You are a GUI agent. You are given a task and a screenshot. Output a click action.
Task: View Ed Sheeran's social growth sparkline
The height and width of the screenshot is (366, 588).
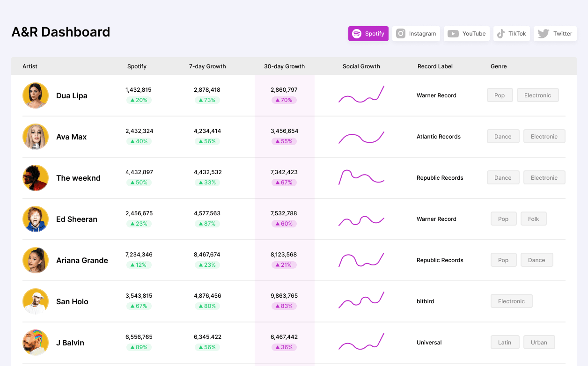point(361,220)
